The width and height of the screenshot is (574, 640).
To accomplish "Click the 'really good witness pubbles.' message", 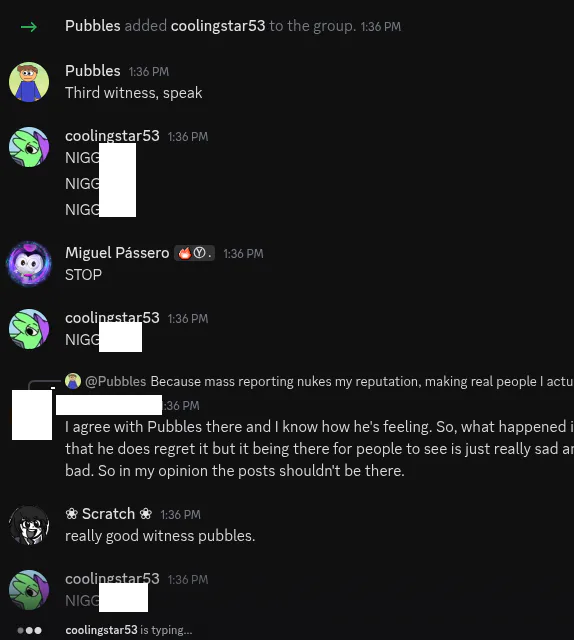I will click(x=160, y=536).
